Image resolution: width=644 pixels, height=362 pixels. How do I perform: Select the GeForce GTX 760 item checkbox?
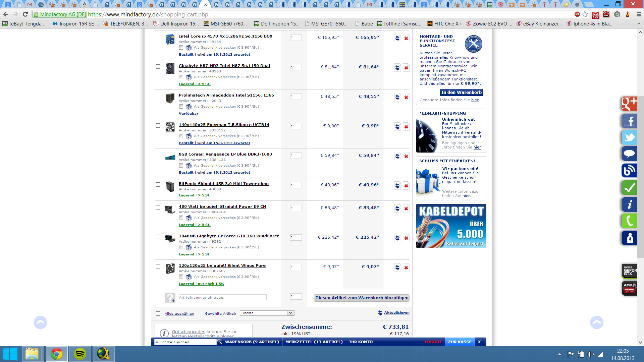pyautogui.click(x=158, y=237)
